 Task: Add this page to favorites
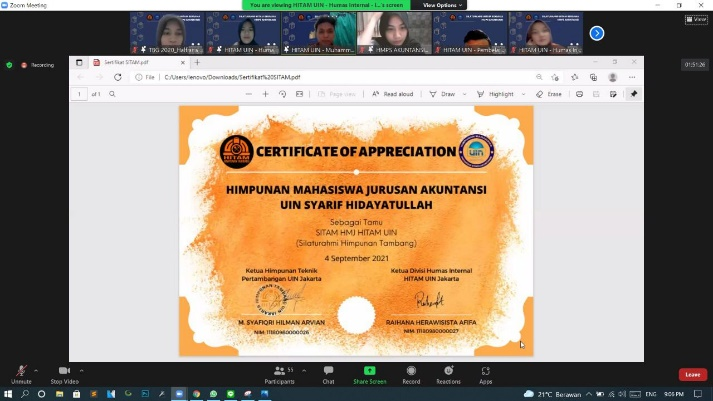coord(555,77)
